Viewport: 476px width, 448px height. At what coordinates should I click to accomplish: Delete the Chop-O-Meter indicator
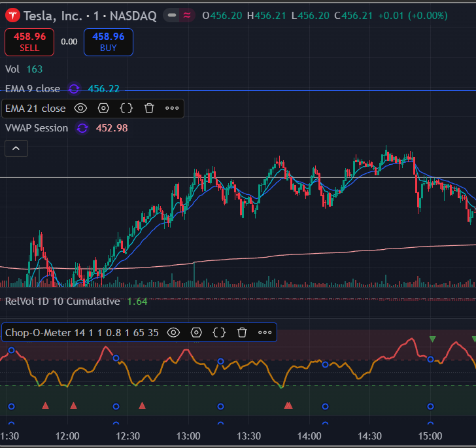242,333
